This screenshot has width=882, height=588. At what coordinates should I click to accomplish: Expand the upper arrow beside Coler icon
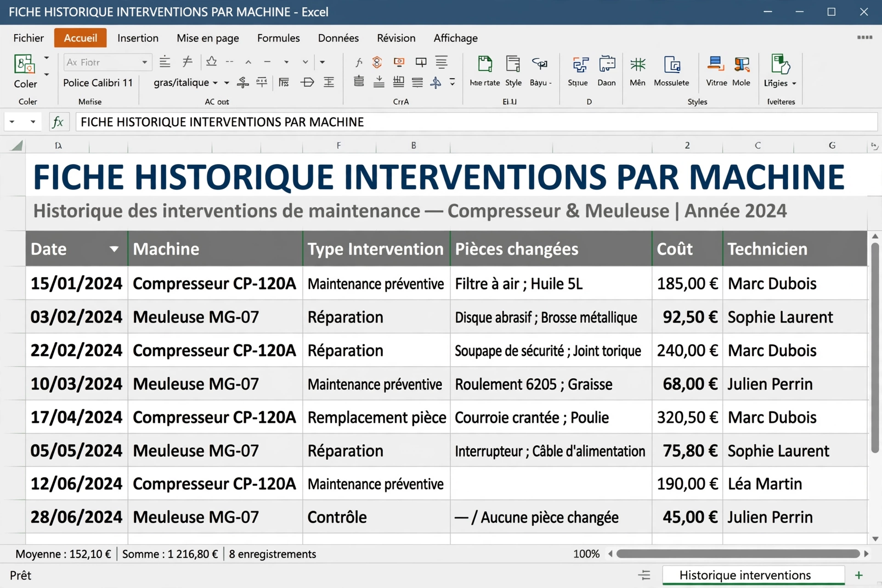click(46, 58)
